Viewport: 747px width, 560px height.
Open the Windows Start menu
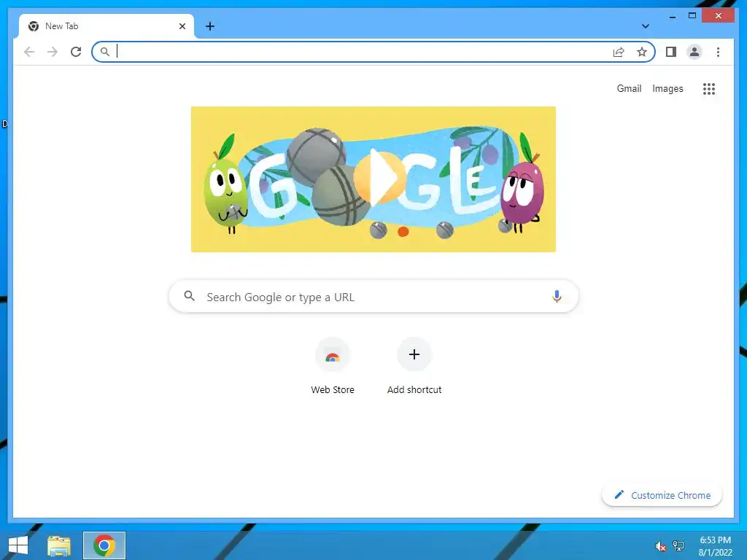[18, 545]
